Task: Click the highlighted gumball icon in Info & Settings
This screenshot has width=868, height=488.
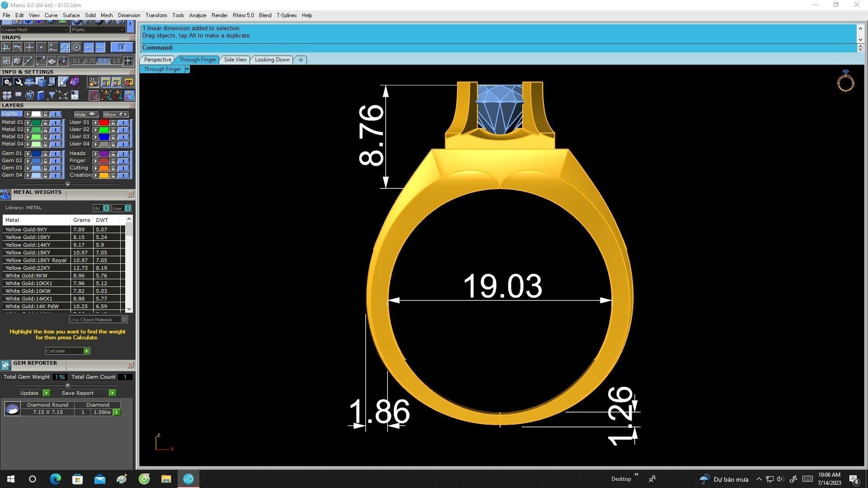Action: click(129, 95)
